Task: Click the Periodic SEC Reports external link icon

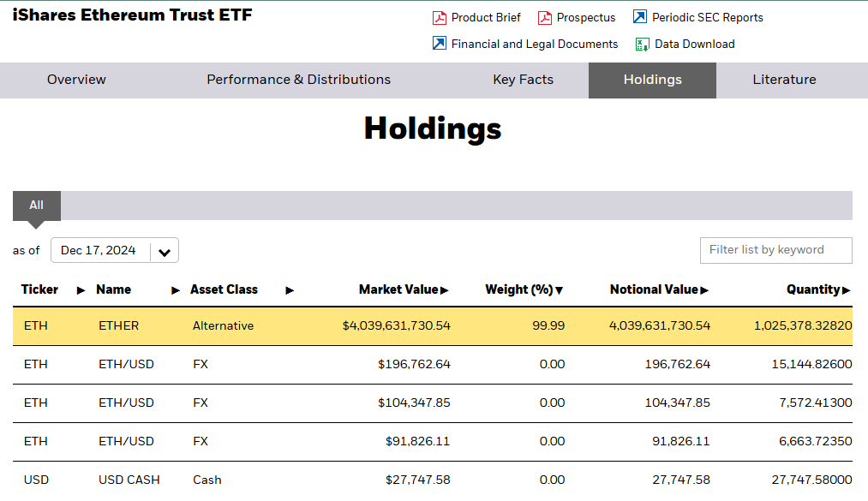Action: click(x=640, y=17)
